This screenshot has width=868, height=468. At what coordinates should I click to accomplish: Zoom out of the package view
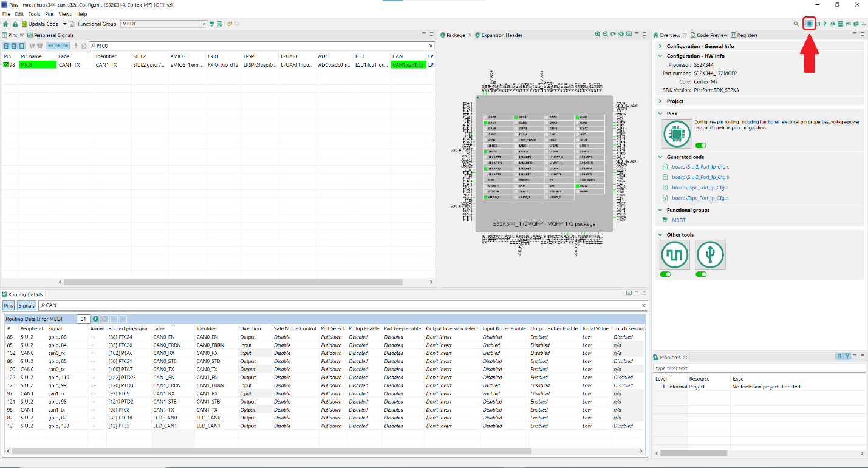pos(606,35)
